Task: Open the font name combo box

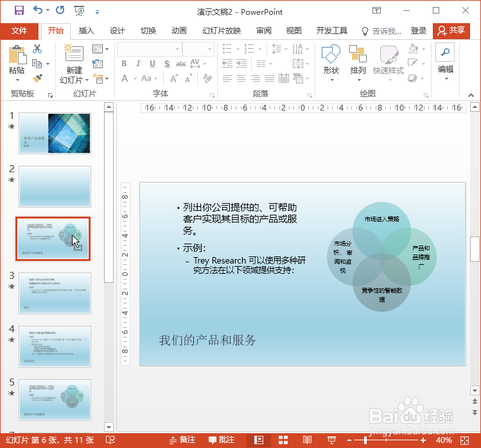Action: click(150, 49)
